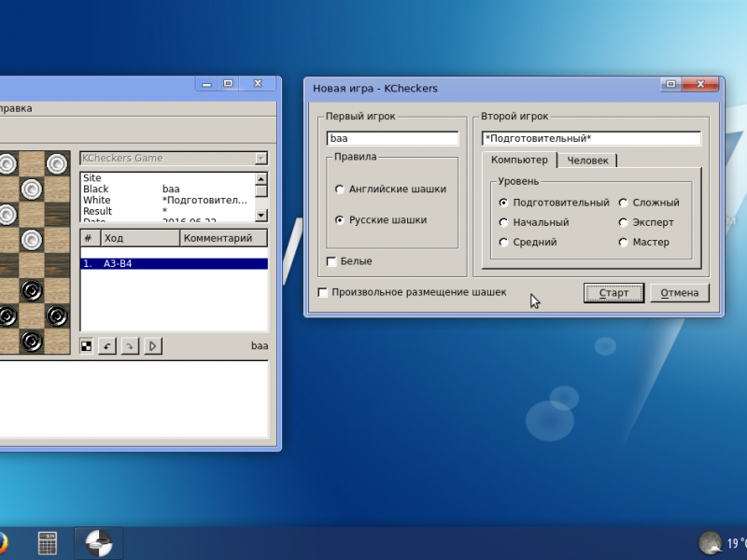Select the White row in game info
Viewport: 747px width, 560px height.
pos(168,200)
